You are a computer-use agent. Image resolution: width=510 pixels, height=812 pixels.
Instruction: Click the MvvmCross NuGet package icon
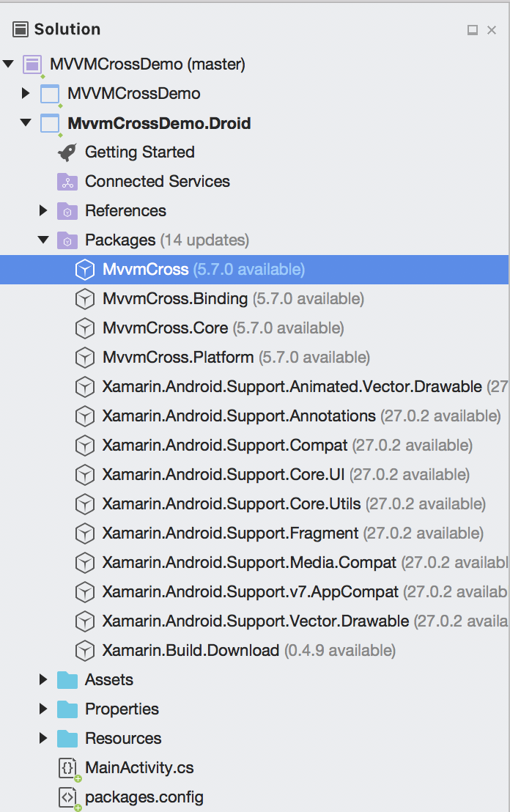click(x=84, y=269)
